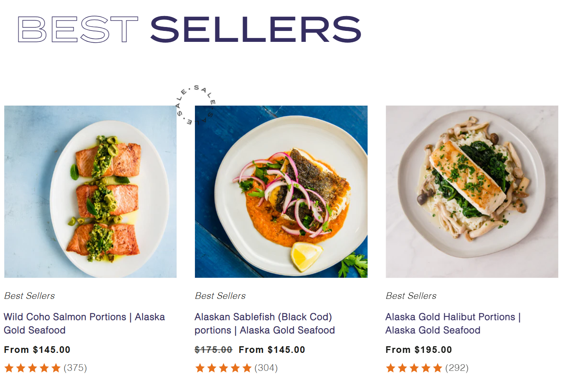Click the salmon From $145.00 price
Screen dimensions: 577x392
pyautogui.click(x=37, y=350)
